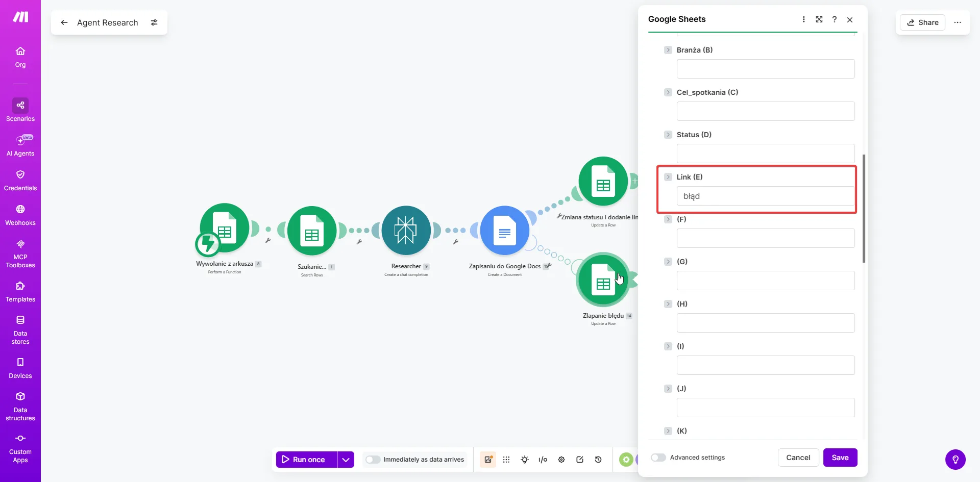Click the (F) input field

pyautogui.click(x=766, y=238)
